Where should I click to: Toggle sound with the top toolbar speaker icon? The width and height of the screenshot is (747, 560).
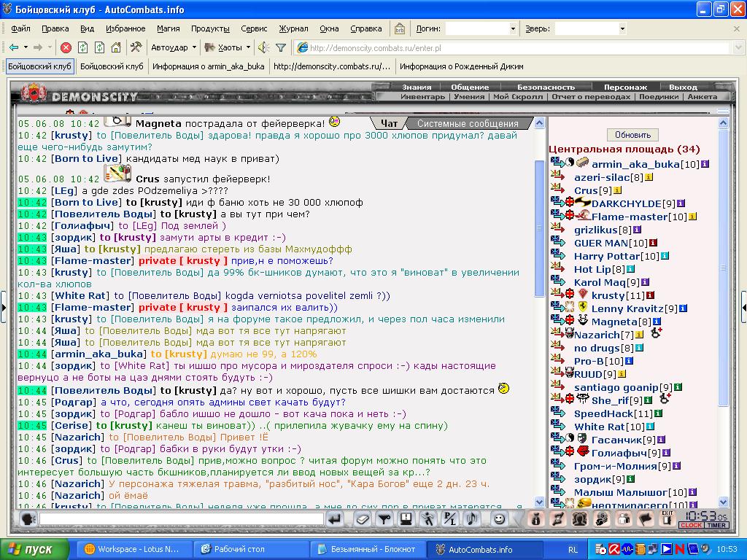[x=263, y=47]
